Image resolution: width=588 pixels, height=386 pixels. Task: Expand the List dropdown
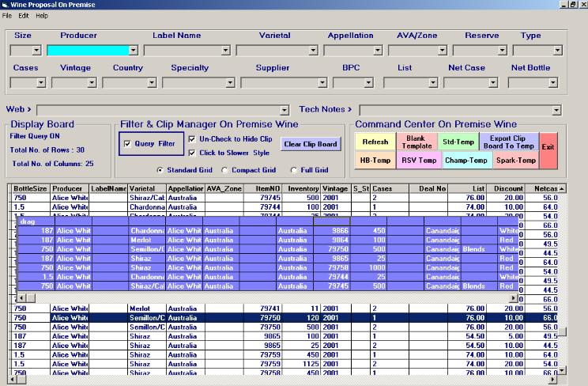tap(433, 82)
